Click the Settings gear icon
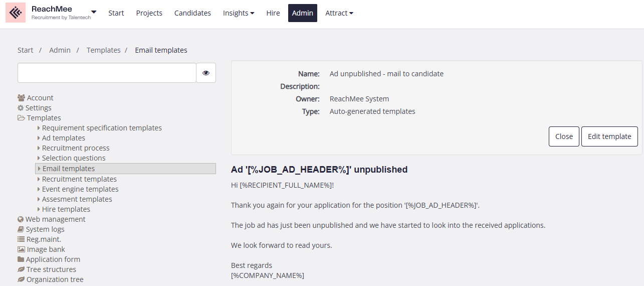 (x=21, y=108)
